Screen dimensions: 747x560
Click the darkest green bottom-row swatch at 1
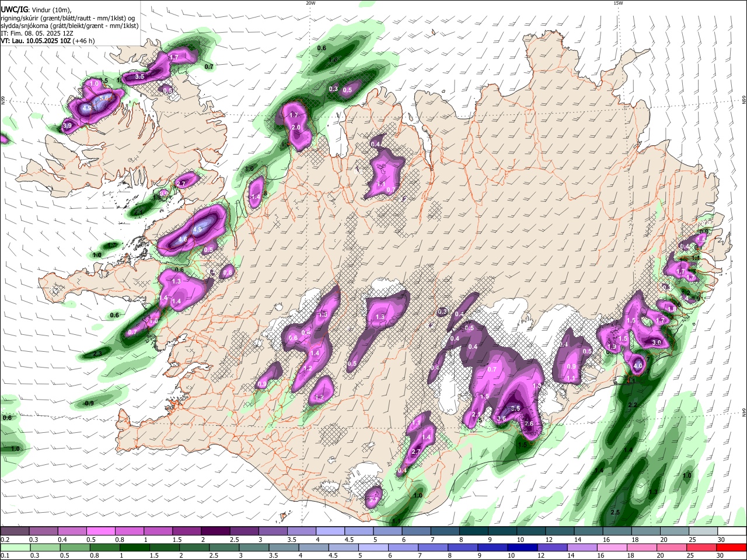pyautogui.click(x=134, y=547)
